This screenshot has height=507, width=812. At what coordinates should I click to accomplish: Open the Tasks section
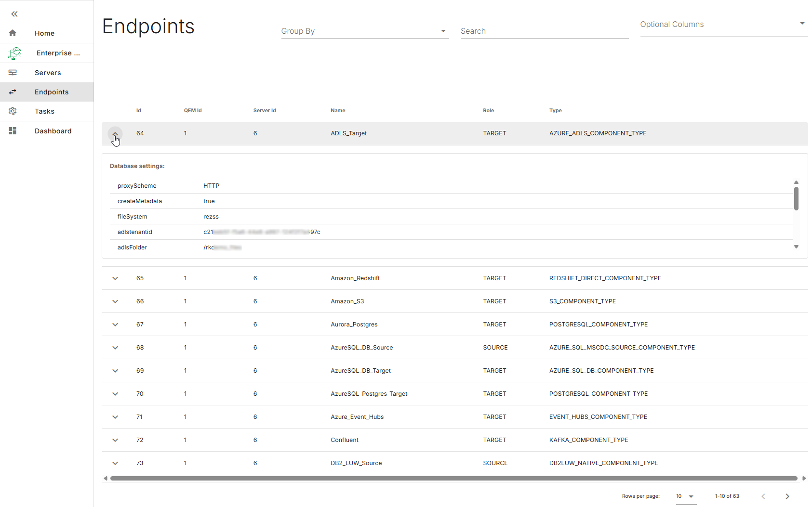(44, 111)
